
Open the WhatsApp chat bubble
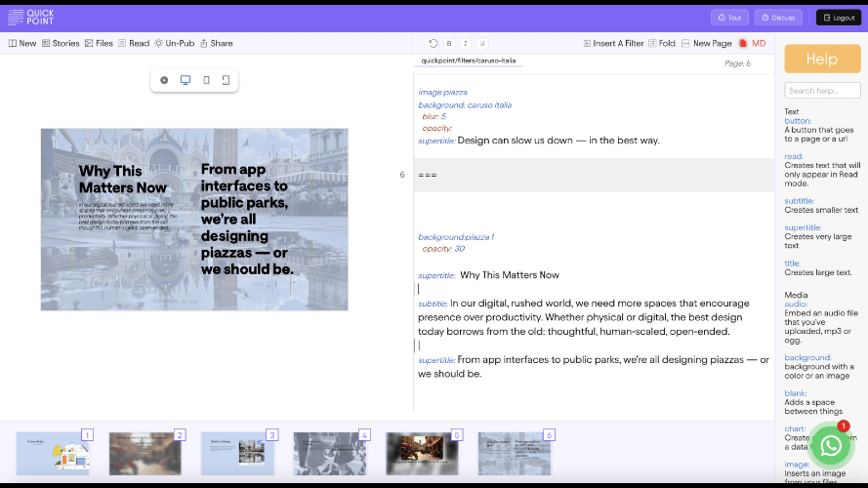tap(831, 446)
